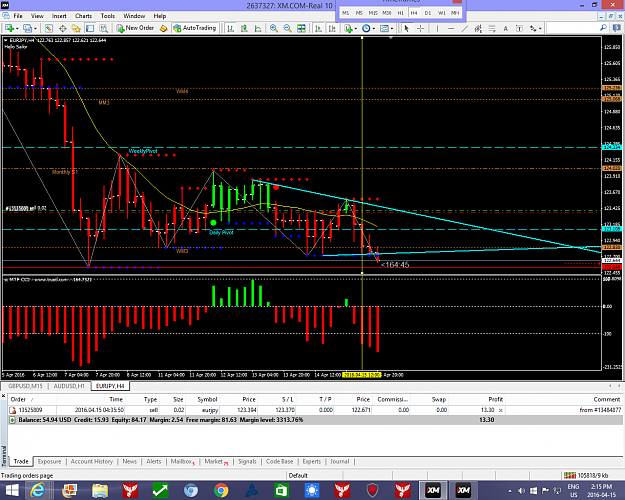Open Google Chrome from the taskbar

click(221, 490)
